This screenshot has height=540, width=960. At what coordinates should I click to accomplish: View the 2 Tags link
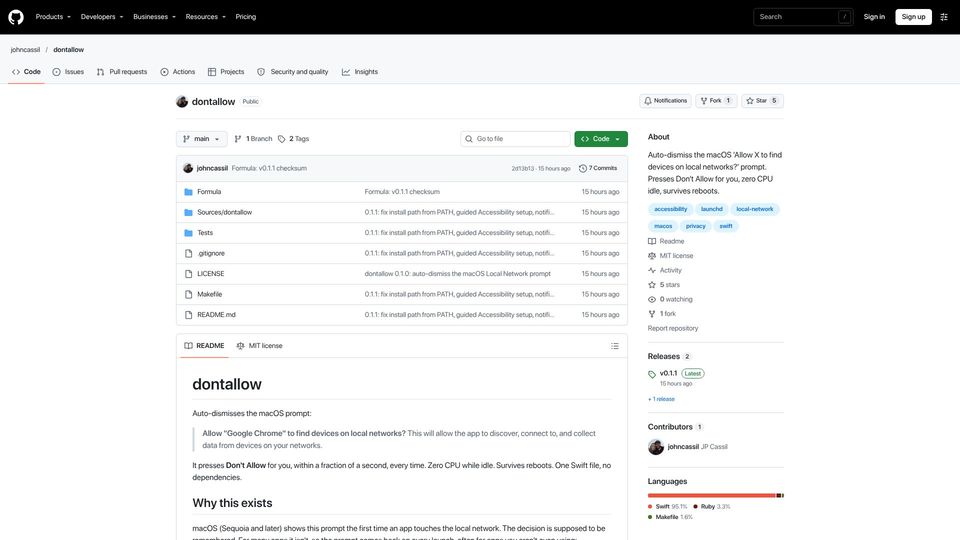(293, 139)
